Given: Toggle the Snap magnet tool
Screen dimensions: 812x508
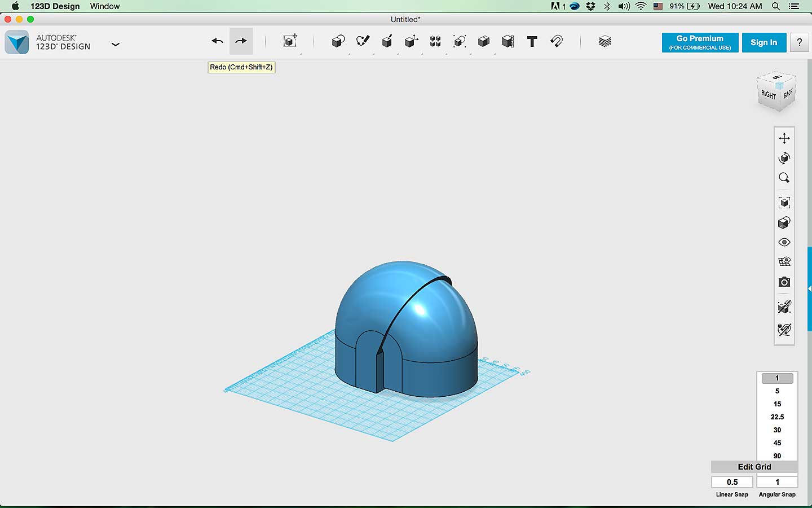Looking at the screenshot, I should [556, 41].
